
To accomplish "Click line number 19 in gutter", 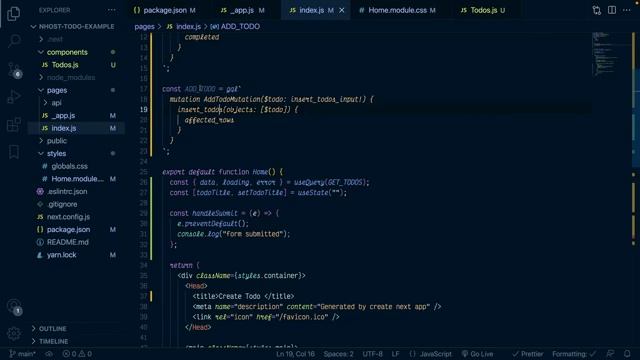I will pyautogui.click(x=144, y=110).
